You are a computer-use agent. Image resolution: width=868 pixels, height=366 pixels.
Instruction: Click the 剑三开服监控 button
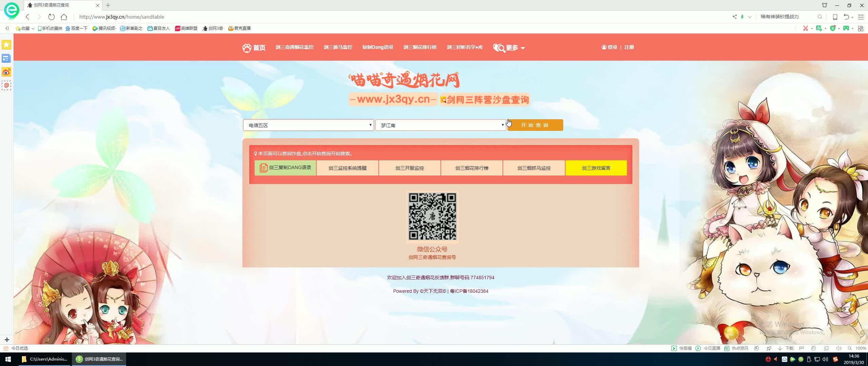[410, 168]
